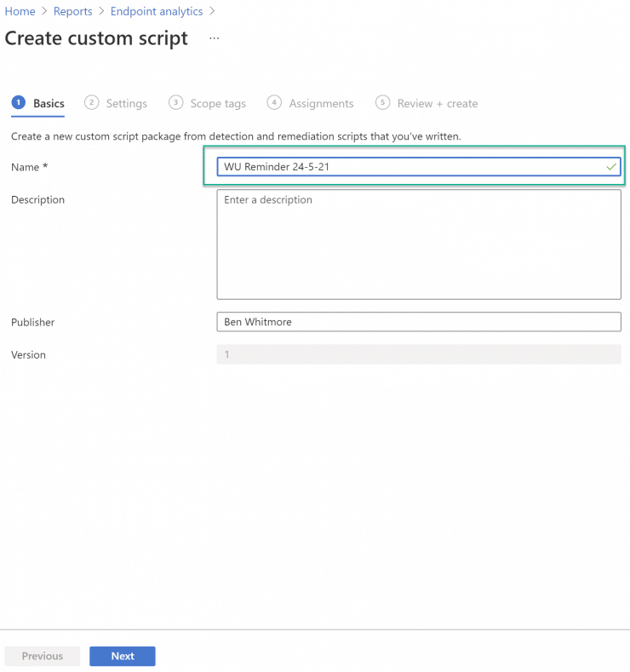Click the Publisher field with Ben Whitmore
630x672 pixels.
pos(419,322)
